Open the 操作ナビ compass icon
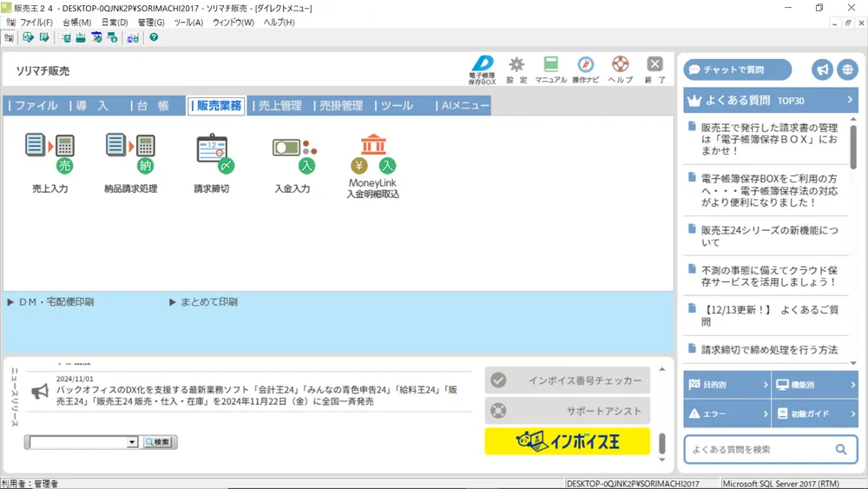This screenshot has width=868, height=489. tap(586, 68)
